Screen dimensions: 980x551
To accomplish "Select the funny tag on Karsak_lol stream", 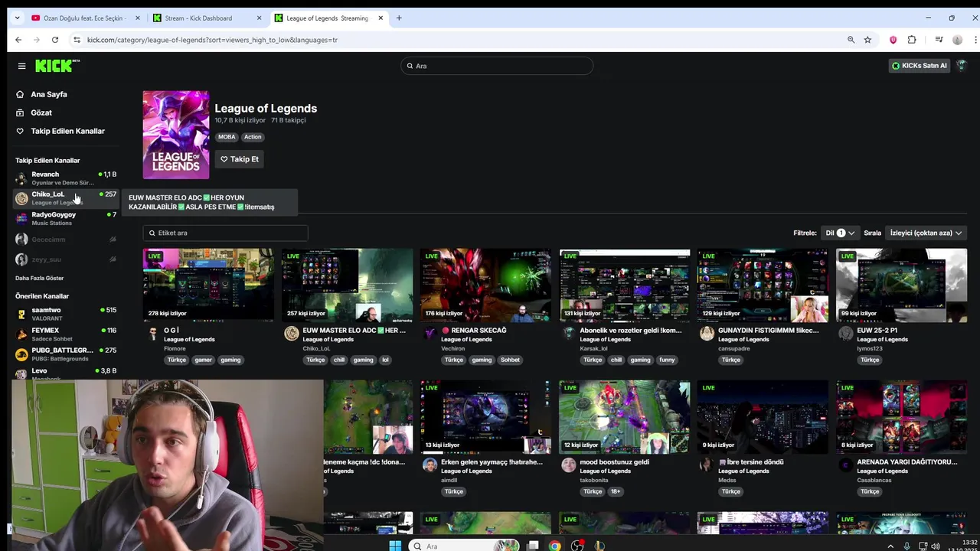I will [x=667, y=360].
